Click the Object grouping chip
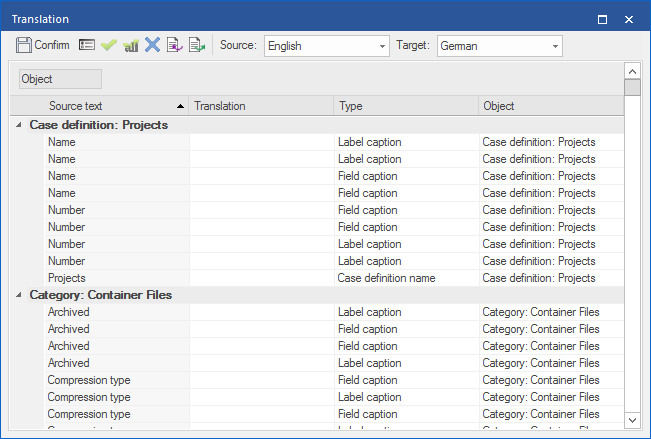Screen dimensions: 651x439 tap(60, 79)
